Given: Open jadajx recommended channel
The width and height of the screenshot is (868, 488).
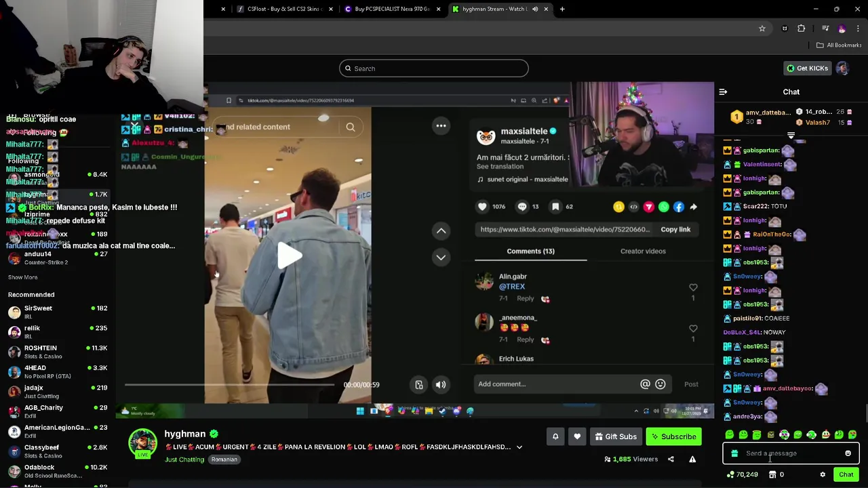Looking at the screenshot, I should click(58, 392).
